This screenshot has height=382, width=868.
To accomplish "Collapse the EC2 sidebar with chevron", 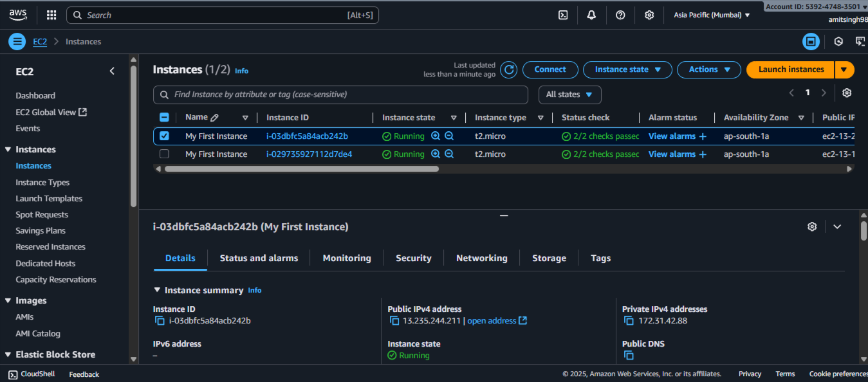I will pos(112,71).
